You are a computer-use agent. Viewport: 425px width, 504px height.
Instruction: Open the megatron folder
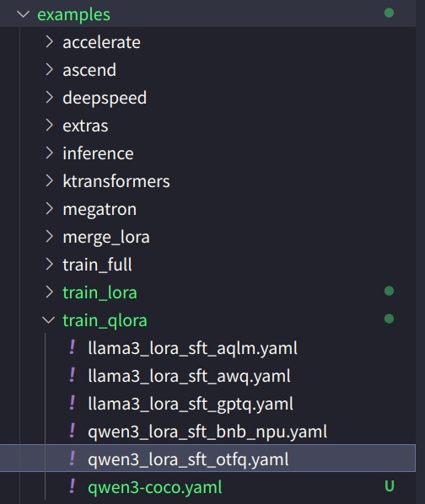pos(100,209)
